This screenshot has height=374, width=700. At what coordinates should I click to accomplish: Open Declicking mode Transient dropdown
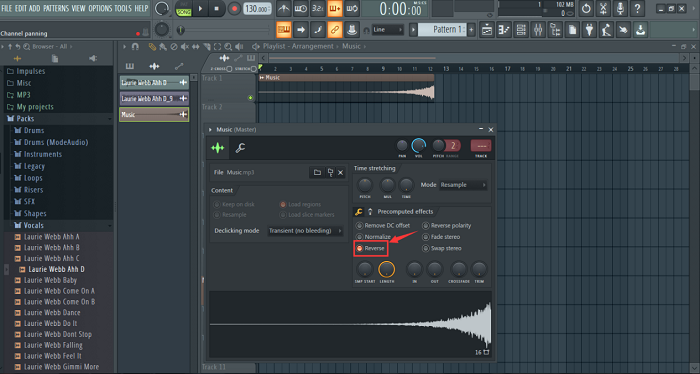[305, 231]
